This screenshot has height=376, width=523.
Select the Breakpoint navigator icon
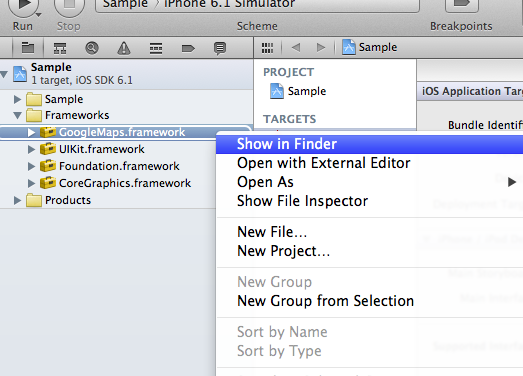(x=188, y=49)
